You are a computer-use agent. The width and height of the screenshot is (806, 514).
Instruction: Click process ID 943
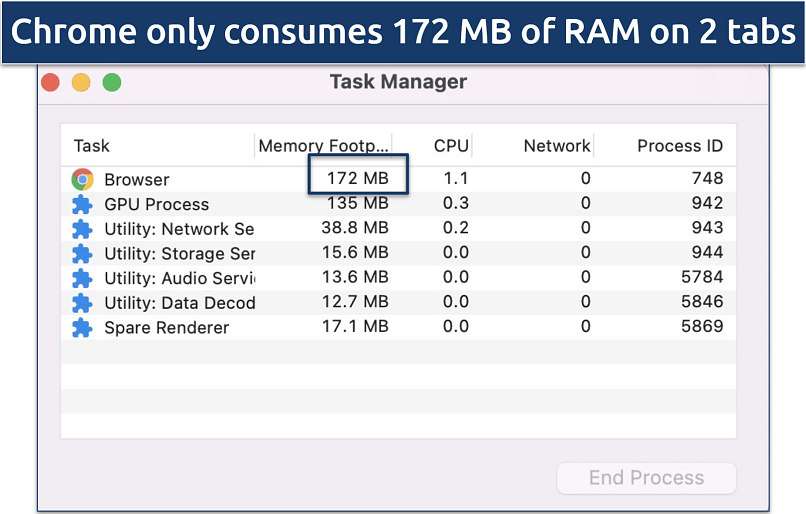(x=707, y=228)
